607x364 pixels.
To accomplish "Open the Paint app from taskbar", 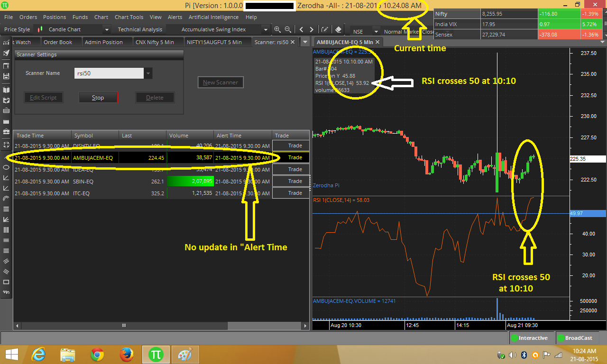I will pyautogui.click(x=184, y=354).
